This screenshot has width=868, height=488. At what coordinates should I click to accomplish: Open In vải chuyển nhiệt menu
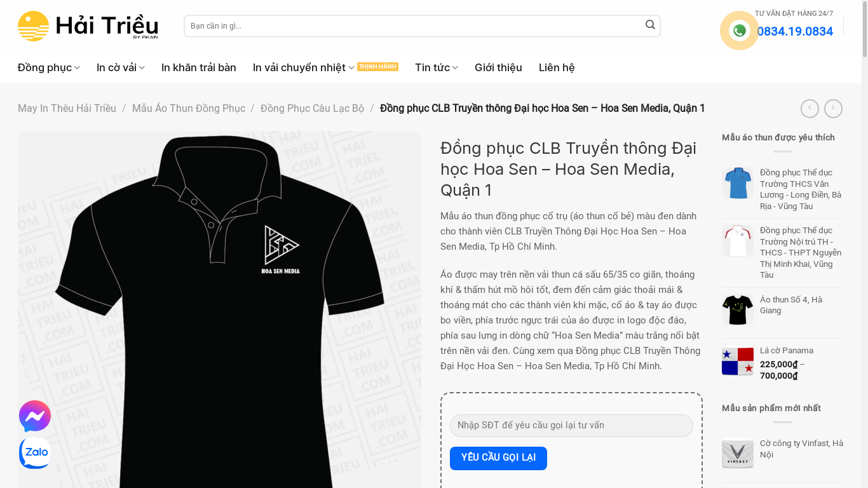299,67
